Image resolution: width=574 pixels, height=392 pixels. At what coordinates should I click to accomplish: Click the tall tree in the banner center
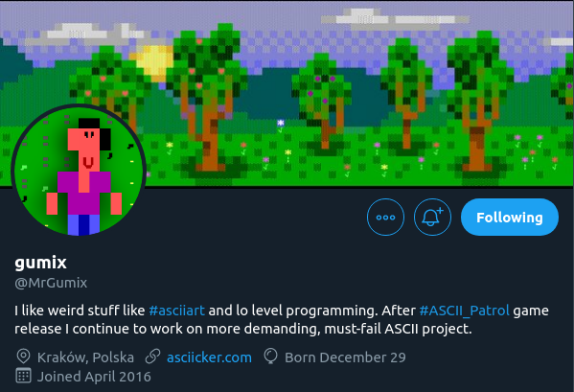point(207,99)
